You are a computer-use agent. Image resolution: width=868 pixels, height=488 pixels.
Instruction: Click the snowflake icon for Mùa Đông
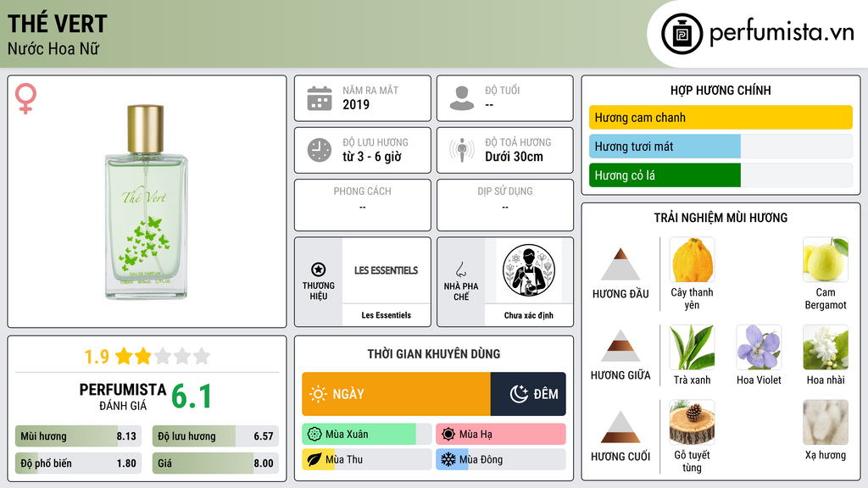click(x=448, y=459)
